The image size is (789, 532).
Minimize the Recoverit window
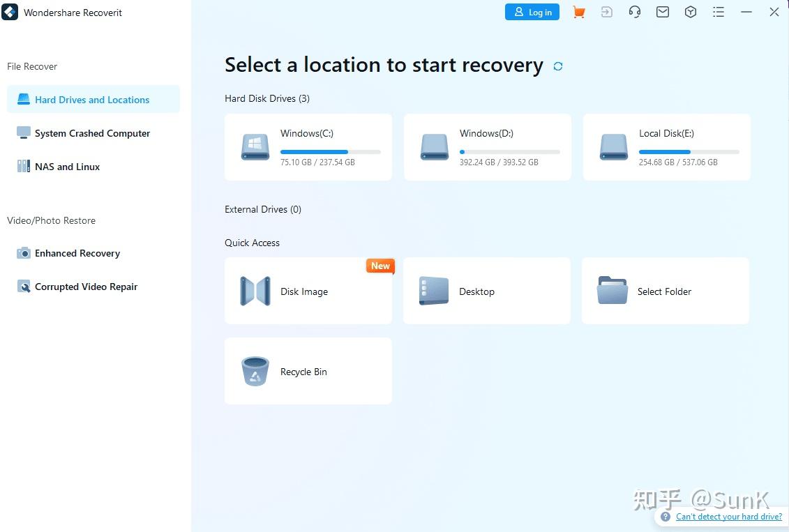pyautogui.click(x=746, y=12)
